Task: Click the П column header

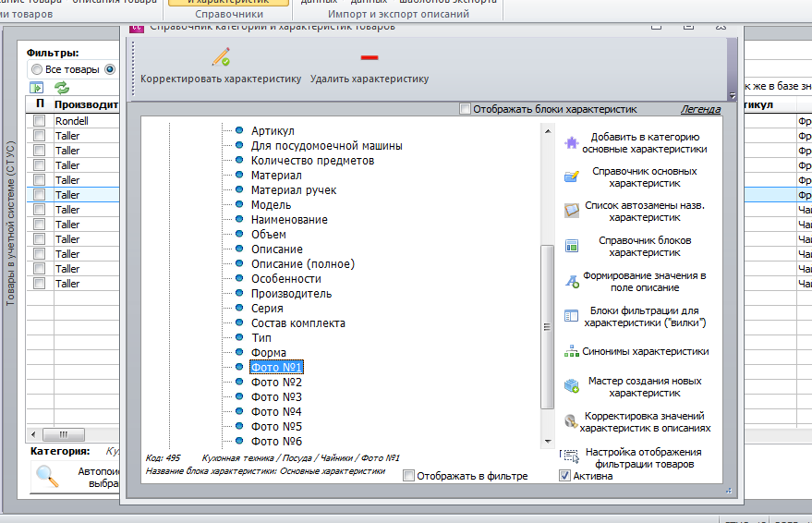Action: (40, 104)
